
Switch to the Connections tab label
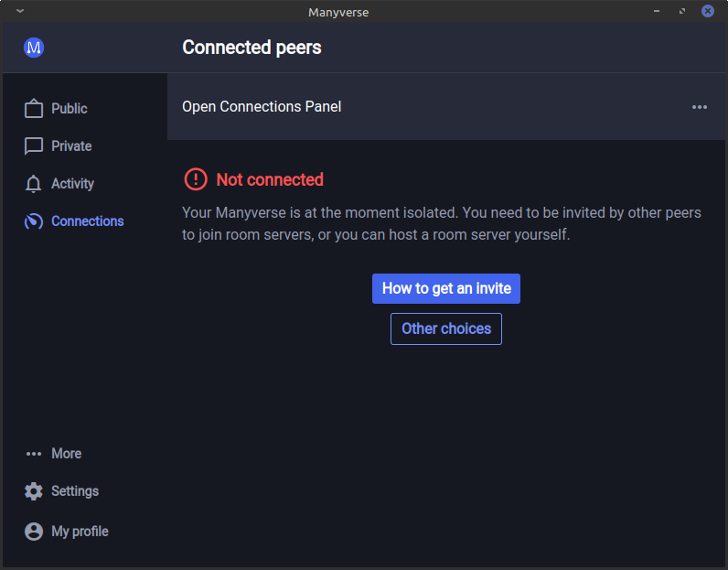coord(88,221)
